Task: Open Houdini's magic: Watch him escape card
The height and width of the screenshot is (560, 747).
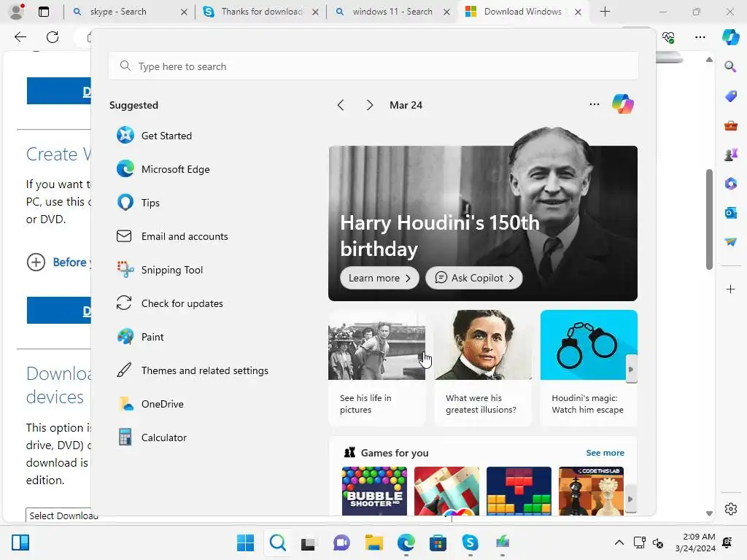Action: 589,368
